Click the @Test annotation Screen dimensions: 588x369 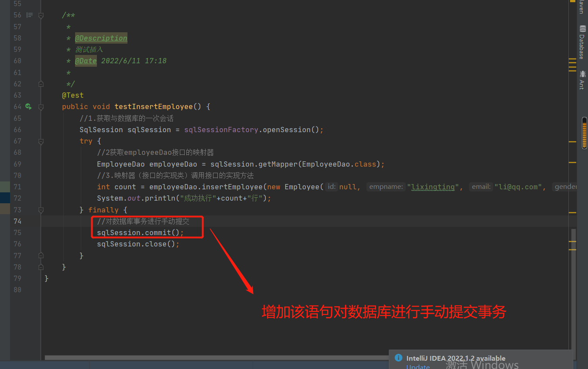click(73, 95)
